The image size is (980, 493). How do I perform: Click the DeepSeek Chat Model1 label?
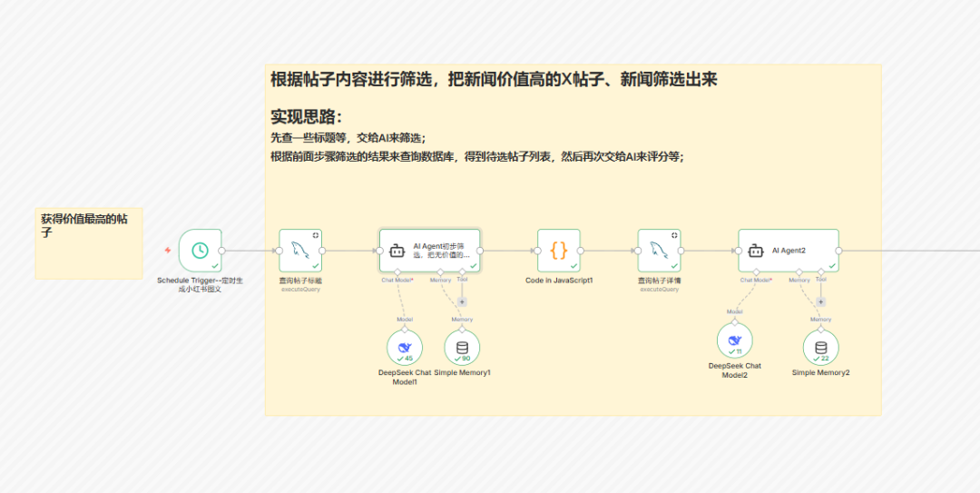pos(405,378)
